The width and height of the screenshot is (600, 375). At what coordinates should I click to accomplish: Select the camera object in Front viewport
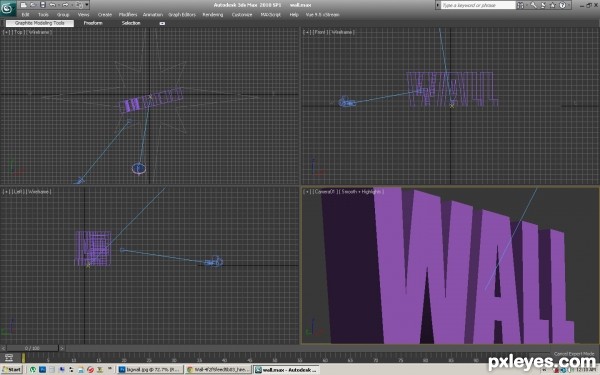[x=347, y=102]
